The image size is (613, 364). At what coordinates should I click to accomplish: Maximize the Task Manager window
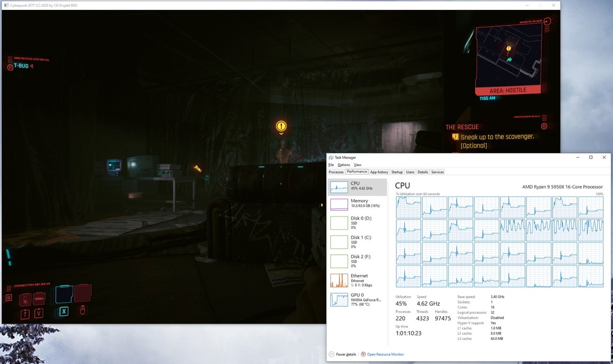point(591,157)
